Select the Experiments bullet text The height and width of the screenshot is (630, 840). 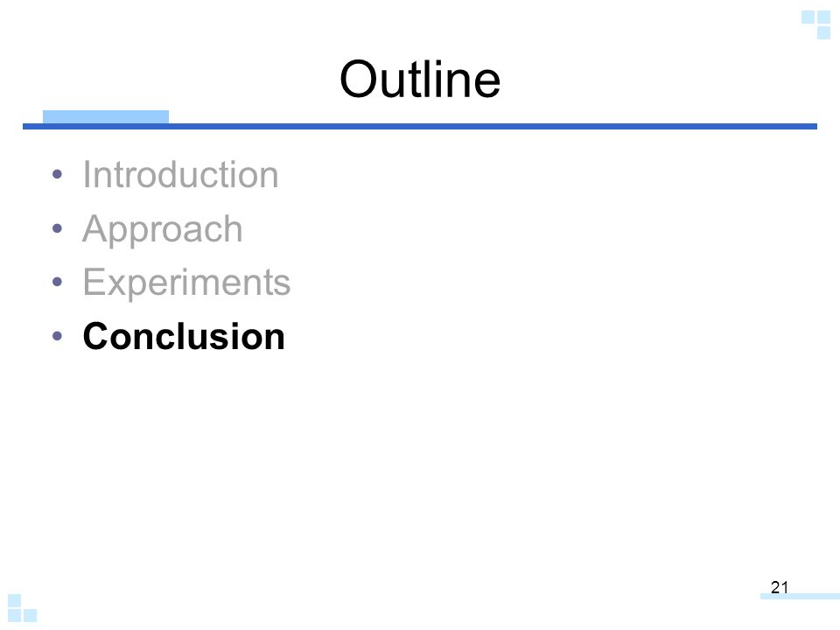coord(186,283)
